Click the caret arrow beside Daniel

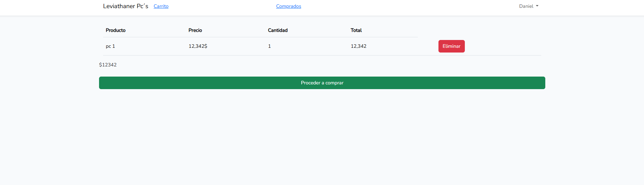[x=537, y=6]
